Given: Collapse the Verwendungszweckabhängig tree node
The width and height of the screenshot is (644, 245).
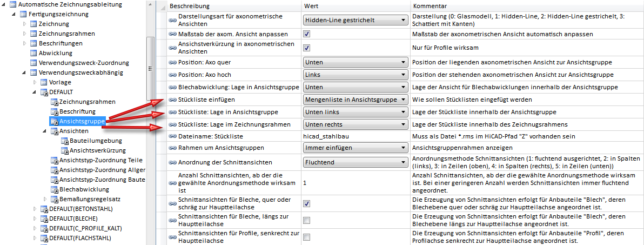Looking at the screenshot, I should (x=24, y=72).
